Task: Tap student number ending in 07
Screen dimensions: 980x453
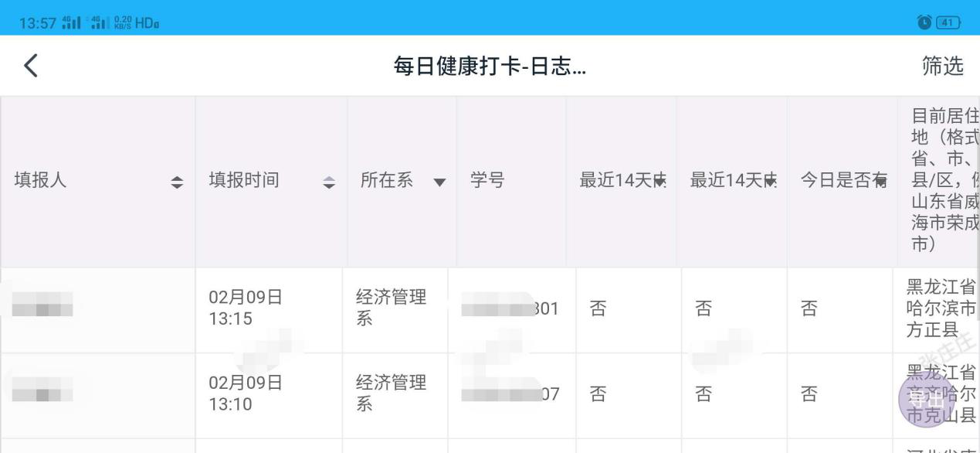Action: (510, 394)
